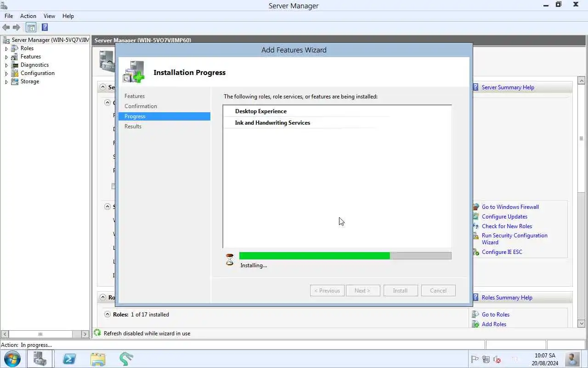The height and width of the screenshot is (368, 588).
Task: Click the Windows Firewall shield icon
Action: point(476,207)
